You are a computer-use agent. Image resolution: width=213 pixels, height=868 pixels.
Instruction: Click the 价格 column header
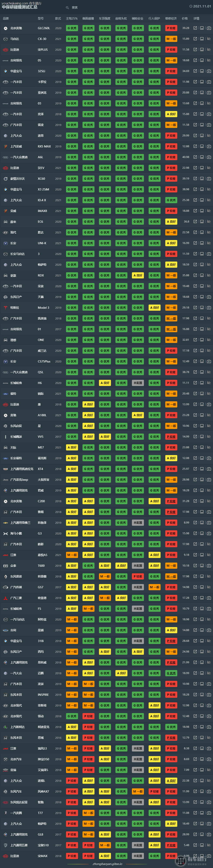click(185, 18)
